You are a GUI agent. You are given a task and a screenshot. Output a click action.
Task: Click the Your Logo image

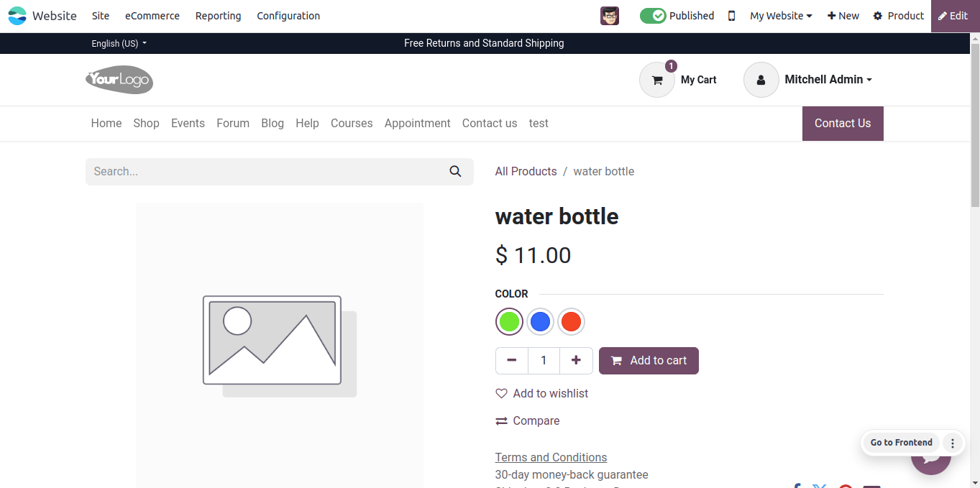coord(119,79)
